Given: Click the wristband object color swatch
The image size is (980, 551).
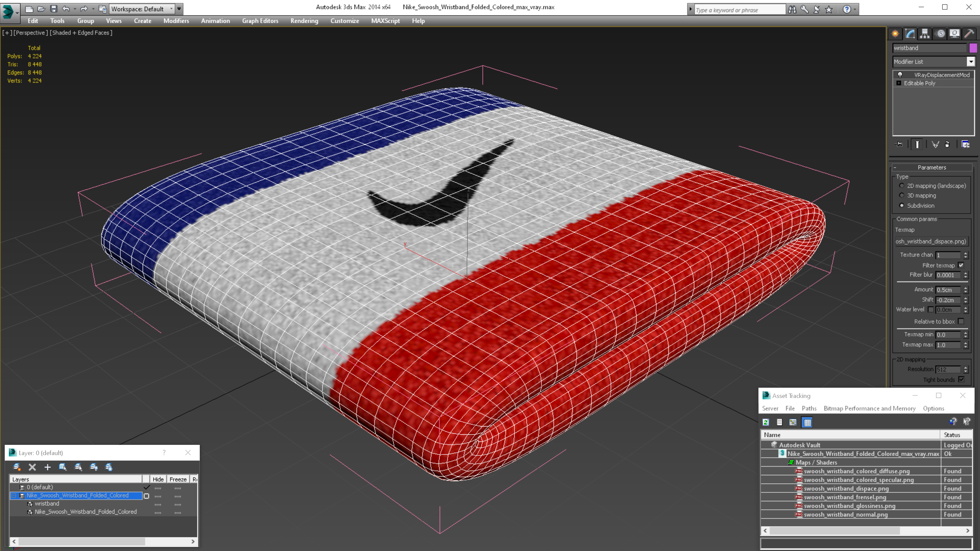Looking at the screenshot, I should click(x=973, y=48).
